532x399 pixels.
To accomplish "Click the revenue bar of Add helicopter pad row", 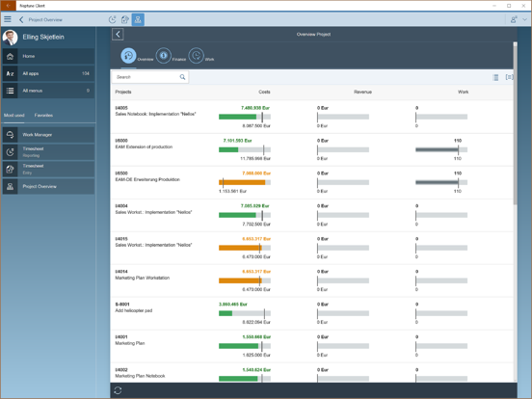I will pyautogui.click(x=343, y=313).
